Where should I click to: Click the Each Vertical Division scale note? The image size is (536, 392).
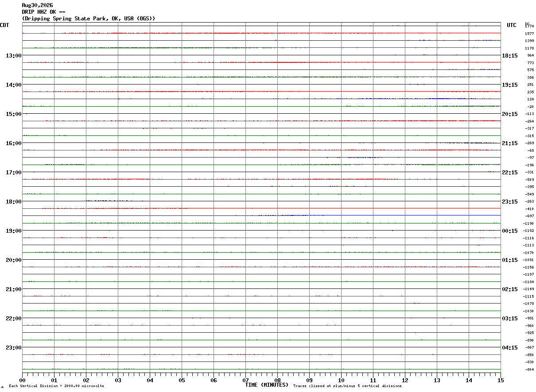56,386
